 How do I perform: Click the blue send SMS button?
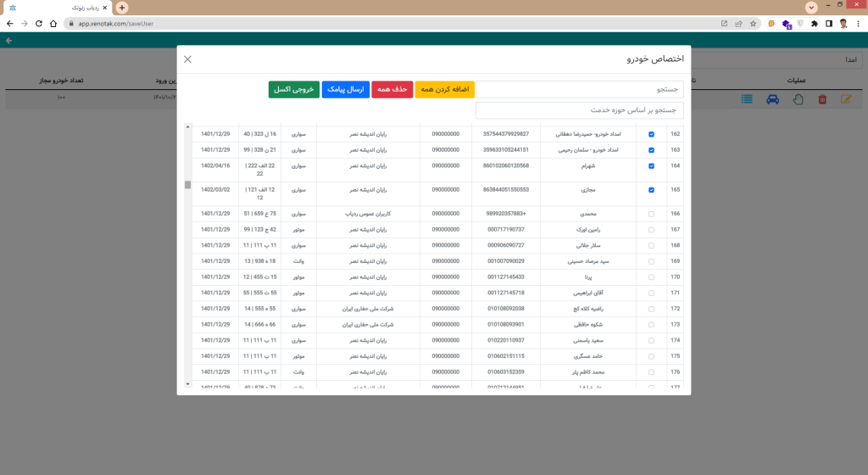pos(346,89)
